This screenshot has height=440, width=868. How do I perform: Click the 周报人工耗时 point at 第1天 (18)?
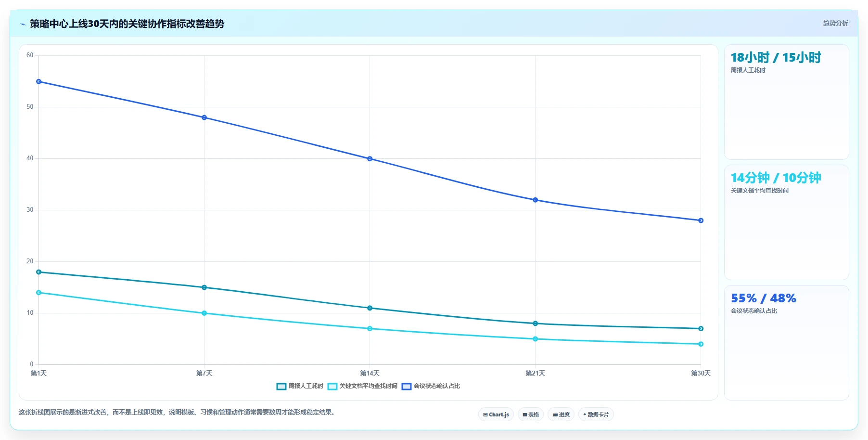coord(39,272)
